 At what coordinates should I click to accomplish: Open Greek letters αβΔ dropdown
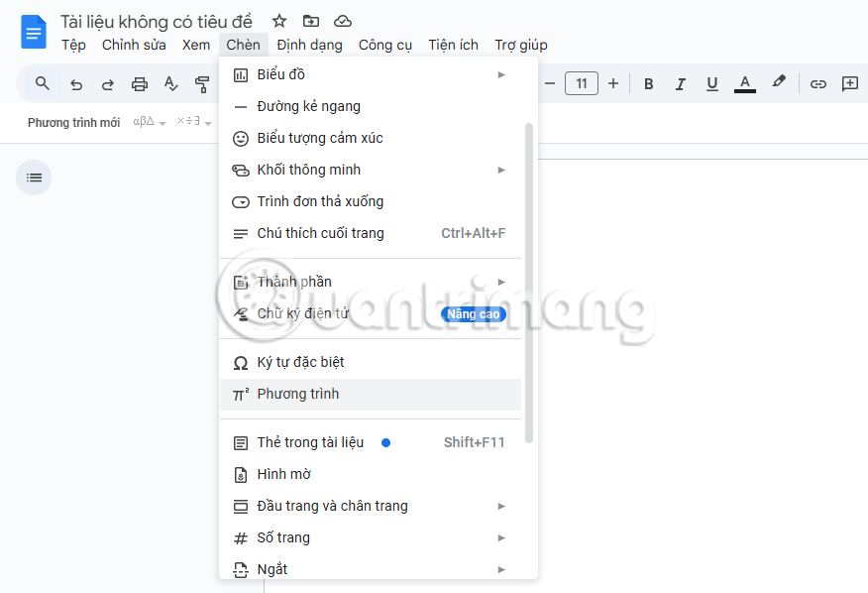[149, 122]
